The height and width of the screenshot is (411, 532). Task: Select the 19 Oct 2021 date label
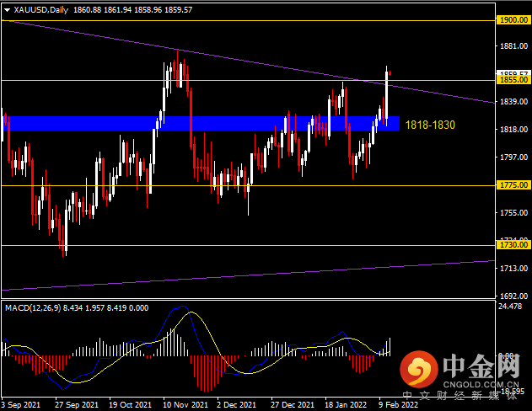coord(130,404)
